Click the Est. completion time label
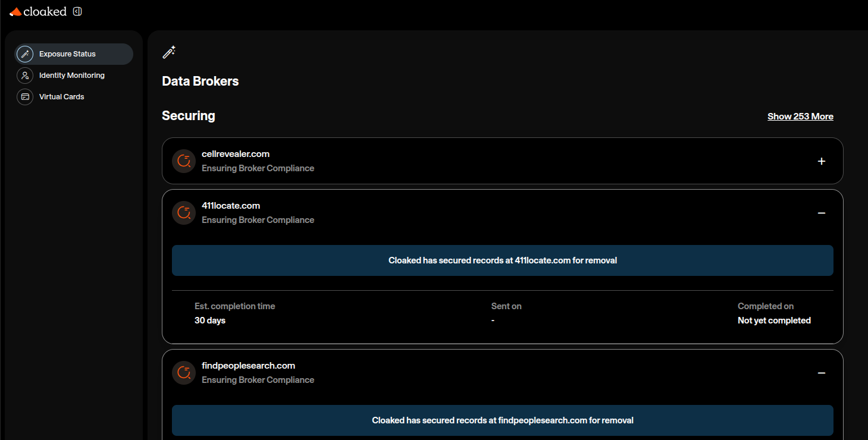Screen dimensions: 868x440 click(235, 306)
